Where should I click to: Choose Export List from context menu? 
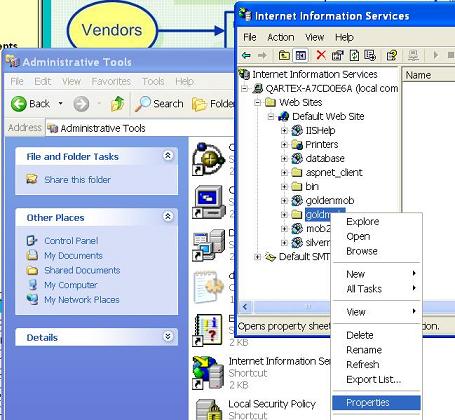[376, 379]
